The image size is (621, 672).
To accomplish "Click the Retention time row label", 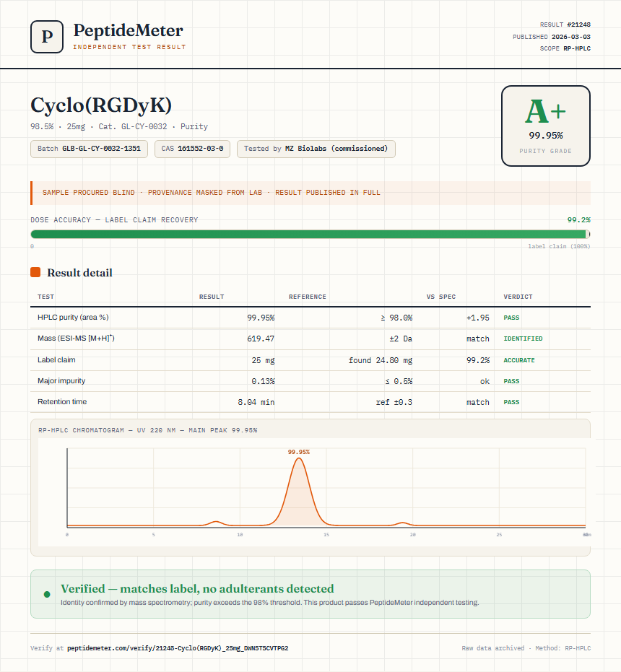I will pos(62,401).
